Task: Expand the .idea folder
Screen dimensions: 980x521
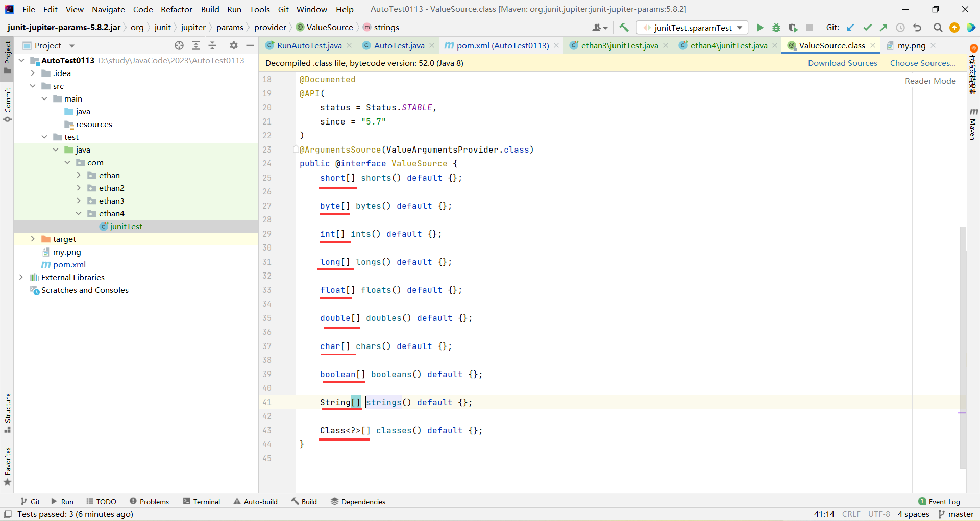Action: tap(33, 73)
